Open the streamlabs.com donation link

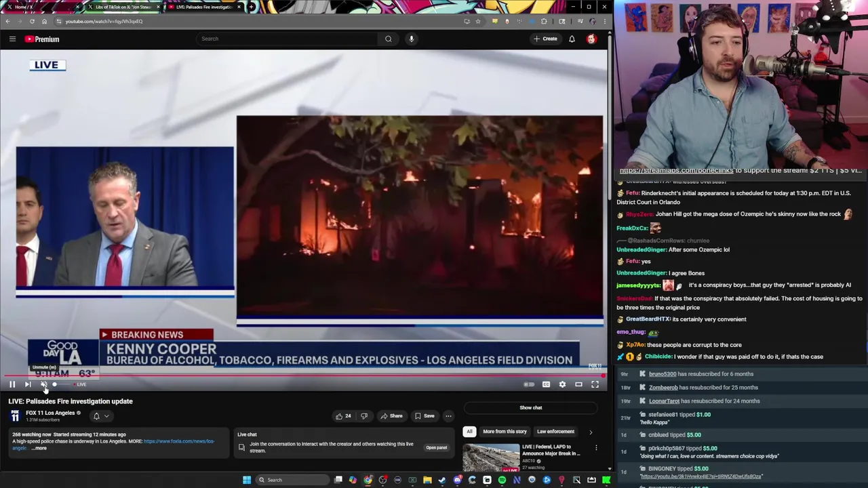click(676, 171)
